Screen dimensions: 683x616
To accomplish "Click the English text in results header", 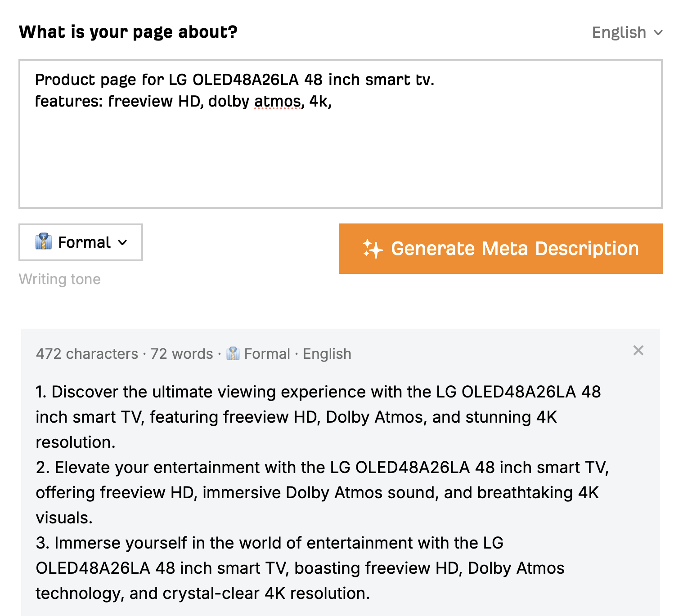I will (x=327, y=353).
